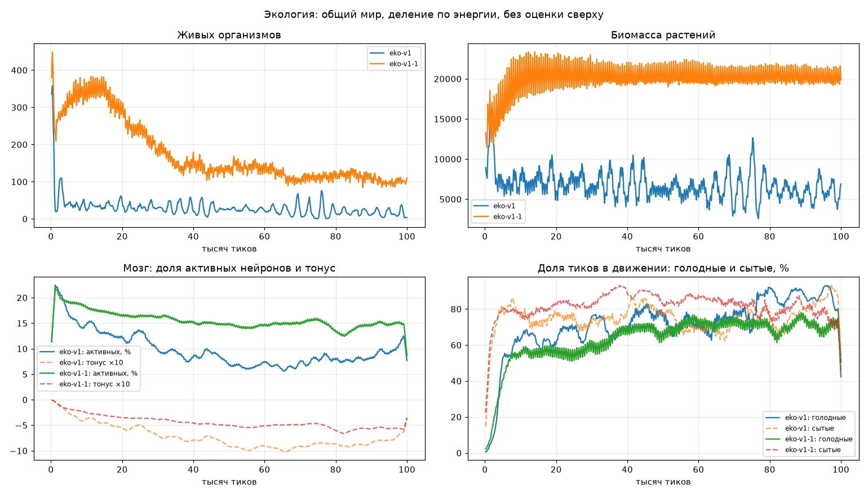The width and height of the screenshot is (868, 496).
Task: Select the 'Живых организмов' chart title
Action: click(229, 35)
